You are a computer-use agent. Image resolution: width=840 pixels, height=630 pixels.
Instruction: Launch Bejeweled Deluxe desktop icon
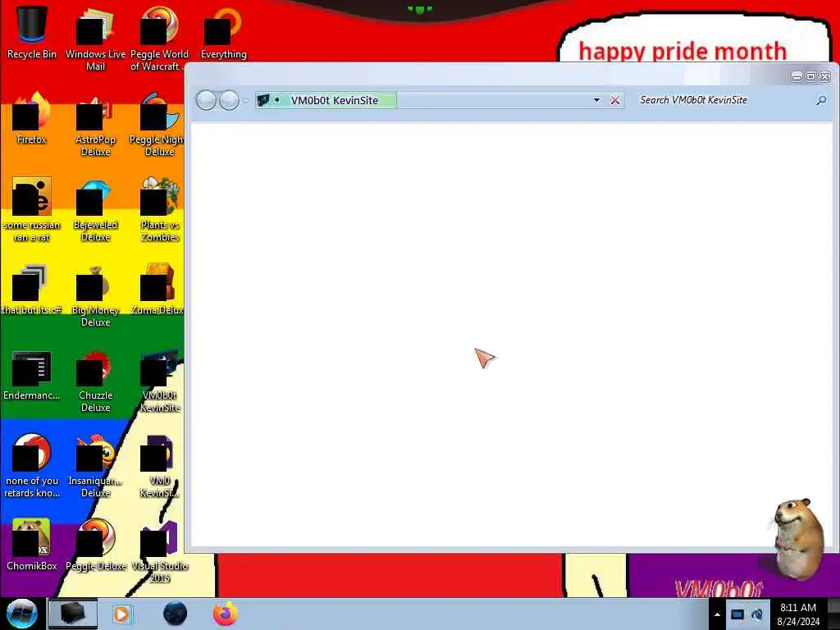point(95,209)
